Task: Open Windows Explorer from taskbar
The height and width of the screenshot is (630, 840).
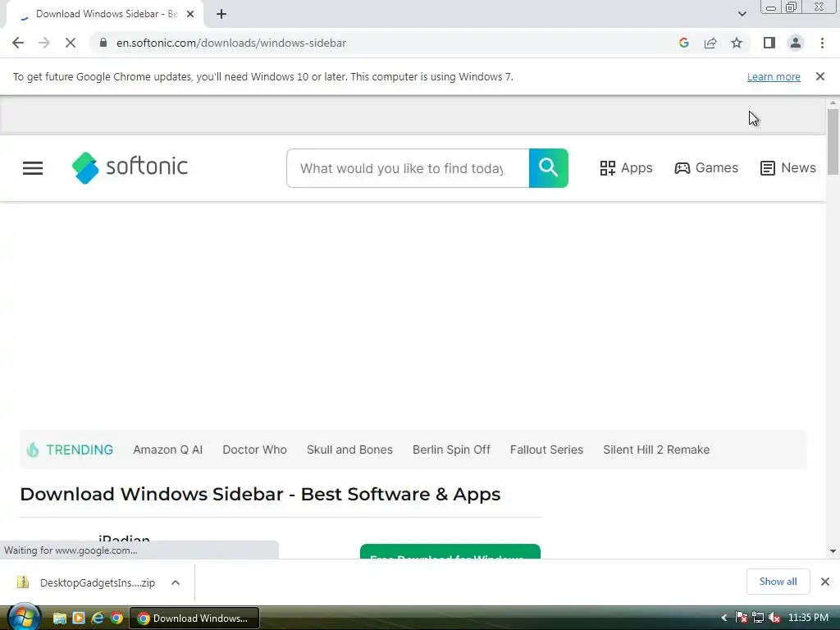Action: (x=59, y=619)
